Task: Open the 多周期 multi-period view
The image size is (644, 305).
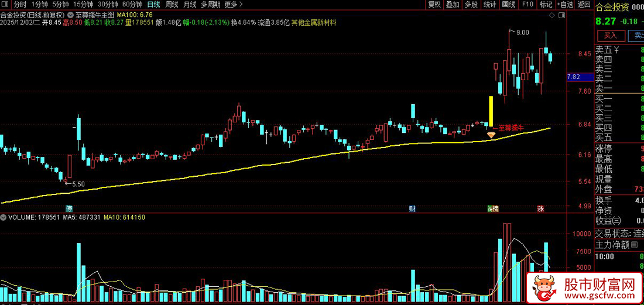Action: 210,5
